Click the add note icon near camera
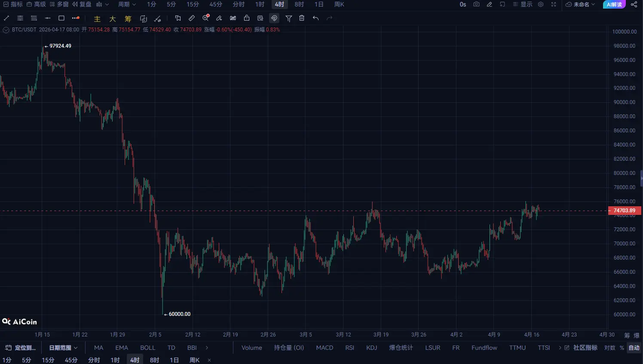Screen dimensions: 643x364 pos(502,4)
